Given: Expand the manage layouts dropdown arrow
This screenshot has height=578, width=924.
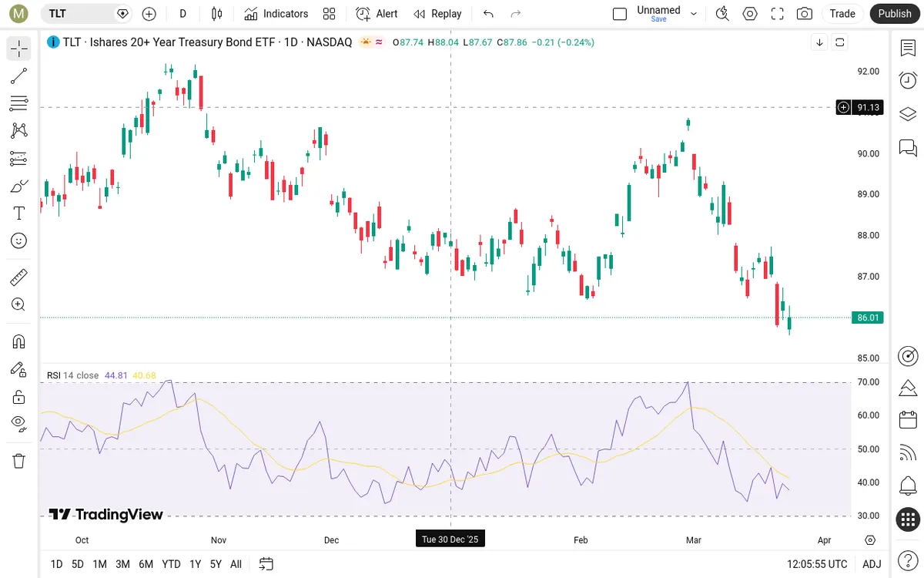Looking at the screenshot, I should pyautogui.click(x=694, y=13).
